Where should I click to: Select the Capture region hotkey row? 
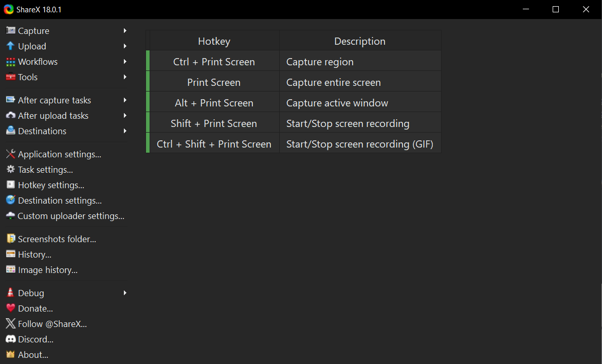click(x=293, y=61)
